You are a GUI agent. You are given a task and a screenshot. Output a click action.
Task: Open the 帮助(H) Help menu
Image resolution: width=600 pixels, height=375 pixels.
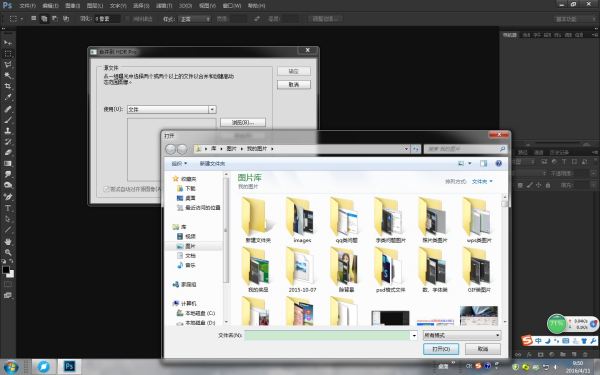click(256, 6)
